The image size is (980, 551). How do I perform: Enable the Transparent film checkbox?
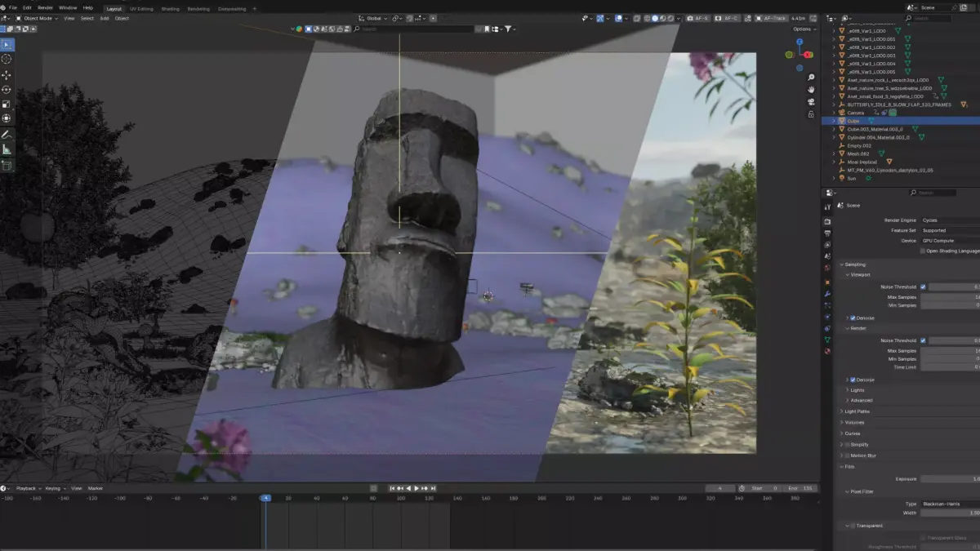(x=853, y=526)
